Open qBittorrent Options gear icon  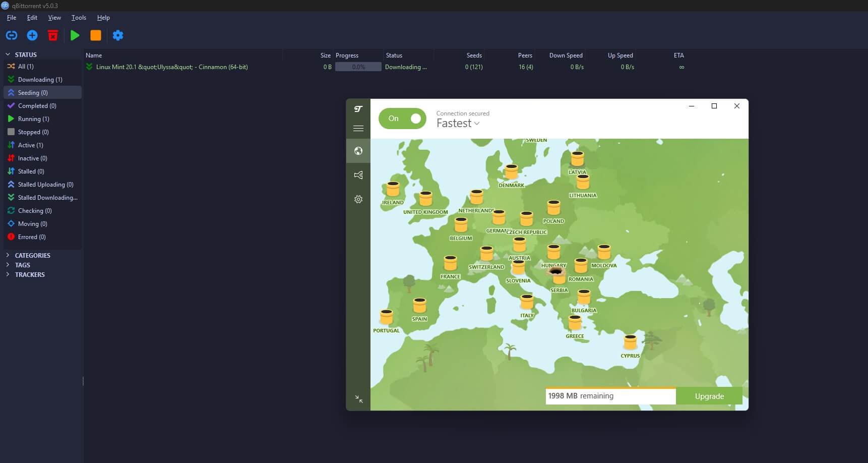pyautogui.click(x=118, y=35)
